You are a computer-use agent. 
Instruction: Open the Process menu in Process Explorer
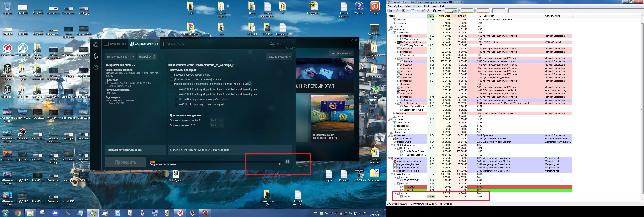pyautogui.click(x=417, y=6)
